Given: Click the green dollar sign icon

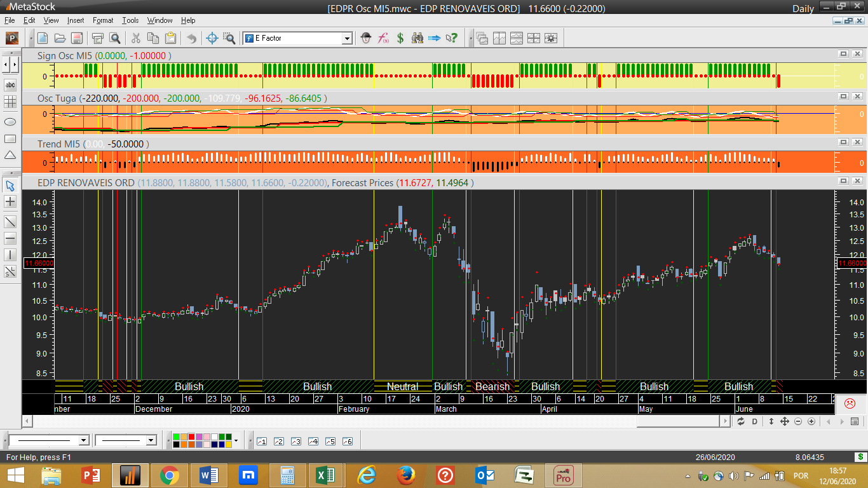Looking at the screenshot, I should (400, 38).
